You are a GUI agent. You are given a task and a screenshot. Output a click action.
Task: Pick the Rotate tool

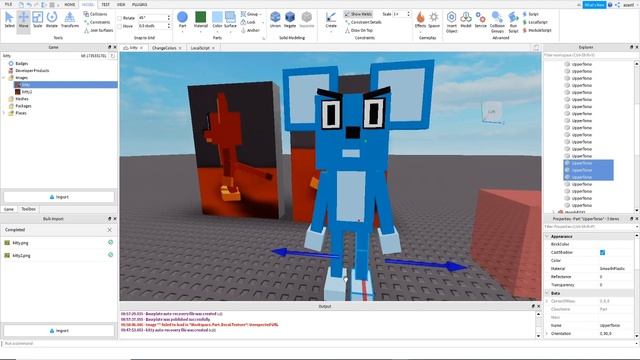point(52,20)
